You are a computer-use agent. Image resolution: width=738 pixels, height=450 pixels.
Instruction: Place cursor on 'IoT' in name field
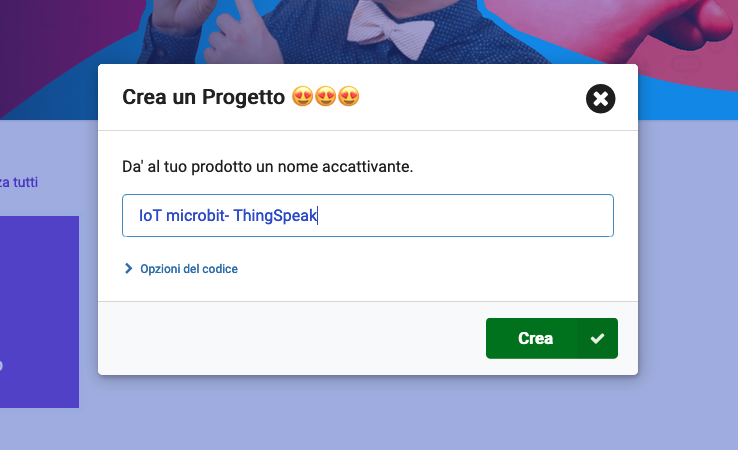149,216
